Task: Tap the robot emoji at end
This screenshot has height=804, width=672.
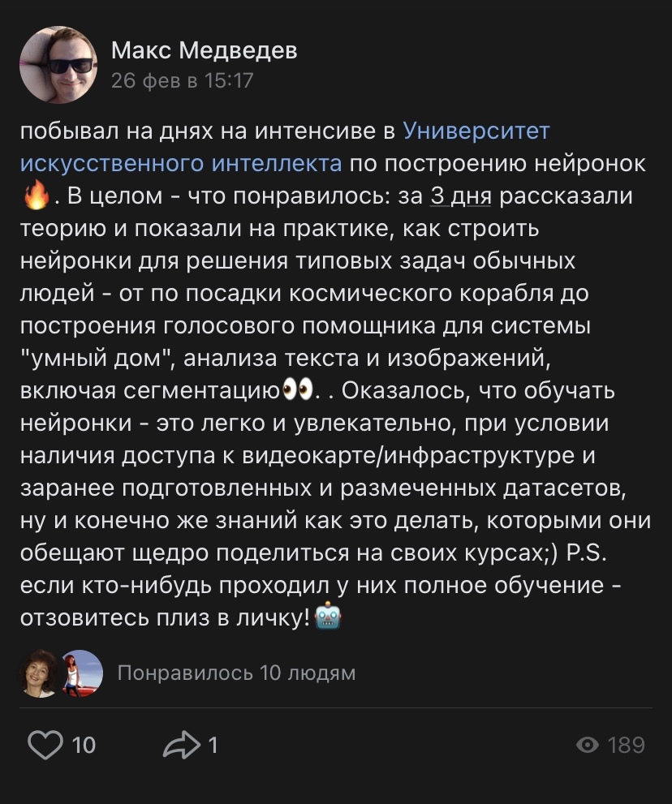Action: [x=327, y=617]
